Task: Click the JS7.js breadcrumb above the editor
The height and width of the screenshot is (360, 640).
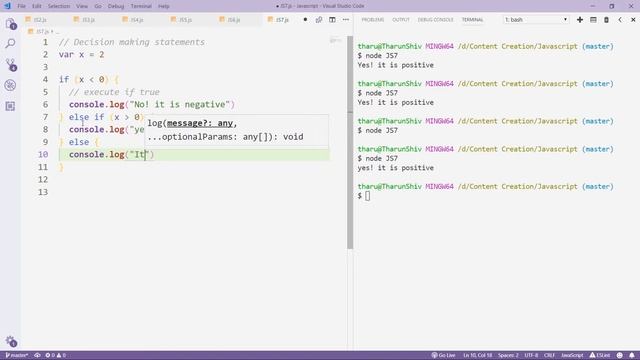Action: 42,31
